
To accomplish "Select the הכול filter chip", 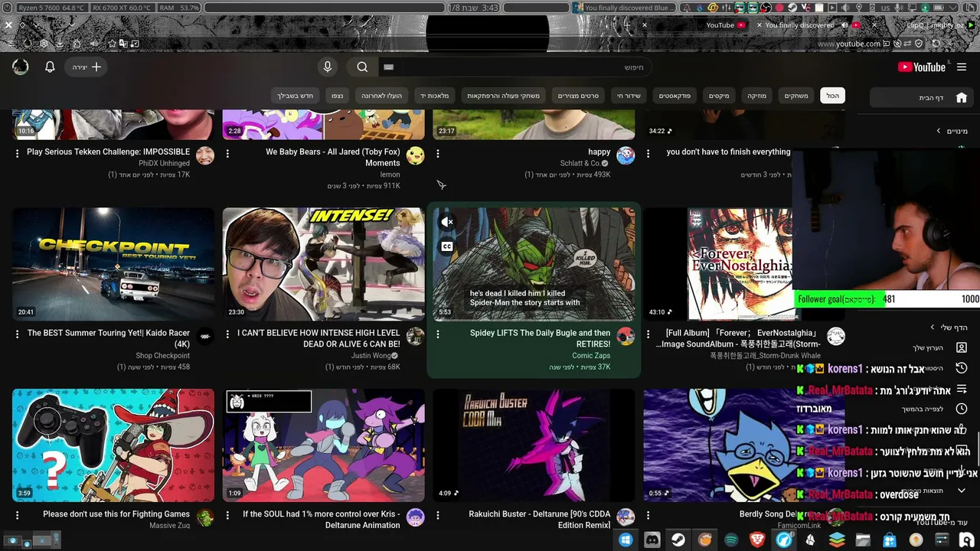I will pos(832,96).
